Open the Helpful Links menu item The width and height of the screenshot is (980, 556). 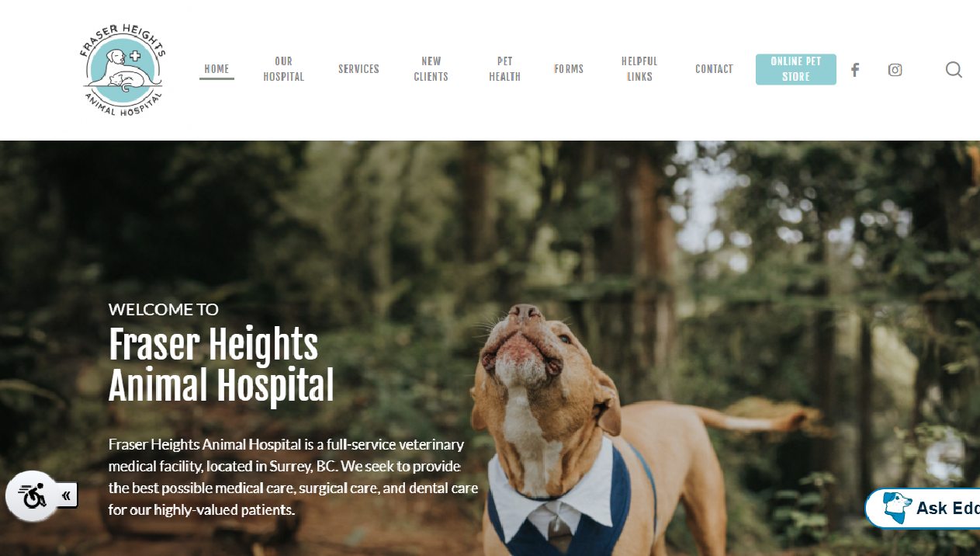pyautogui.click(x=639, y=69)
